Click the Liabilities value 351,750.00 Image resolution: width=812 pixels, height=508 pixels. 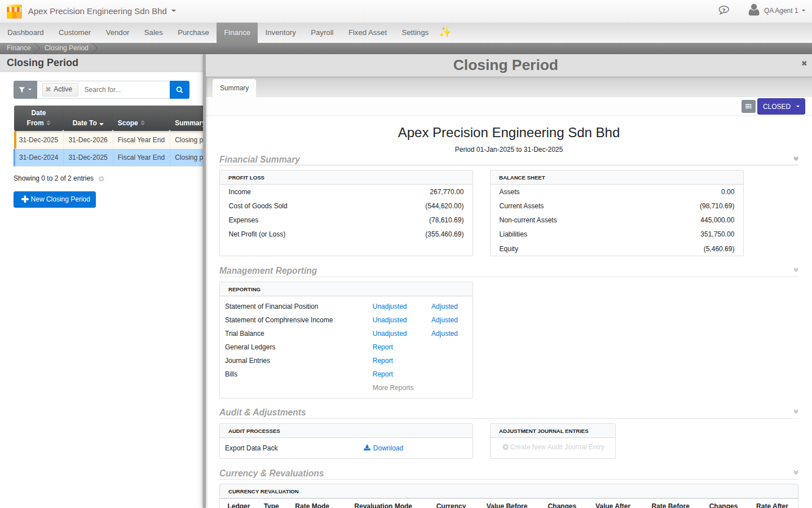pyautogui.click(x=717, y=234)
